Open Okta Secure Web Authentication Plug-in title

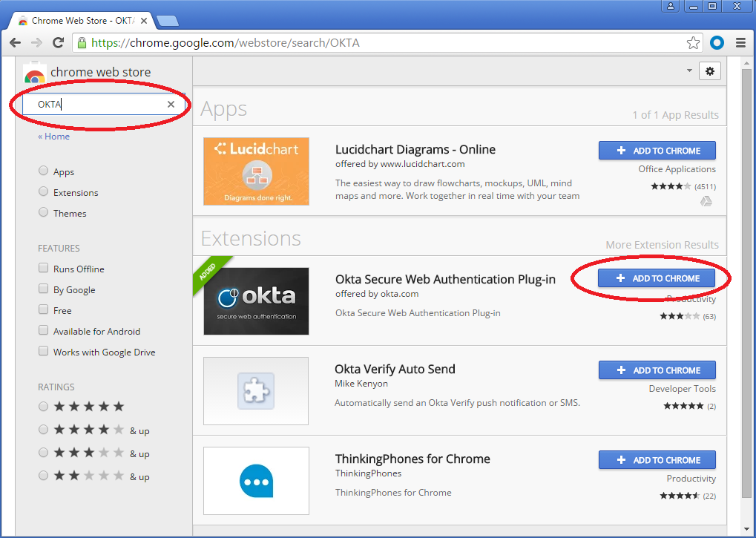pos(445,280)
